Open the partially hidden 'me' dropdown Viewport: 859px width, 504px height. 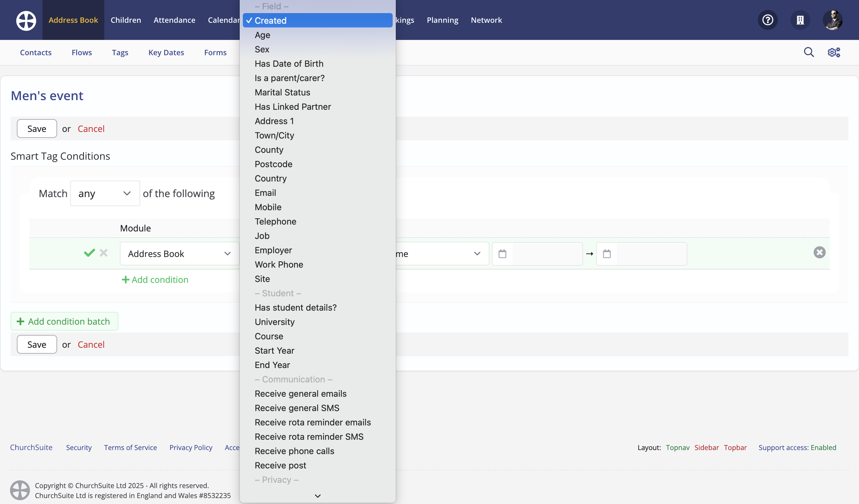pyautogui.click(x=442, y=254)
